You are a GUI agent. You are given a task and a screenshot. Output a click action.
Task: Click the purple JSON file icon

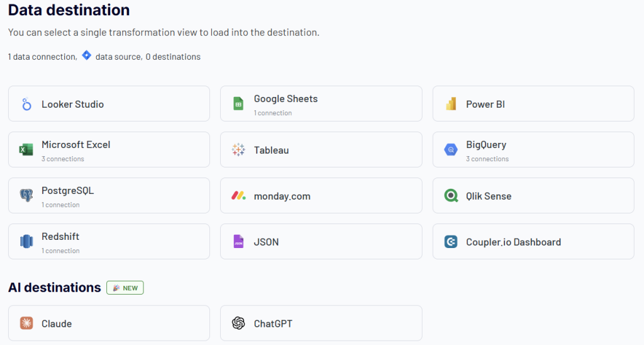(238, 242)
